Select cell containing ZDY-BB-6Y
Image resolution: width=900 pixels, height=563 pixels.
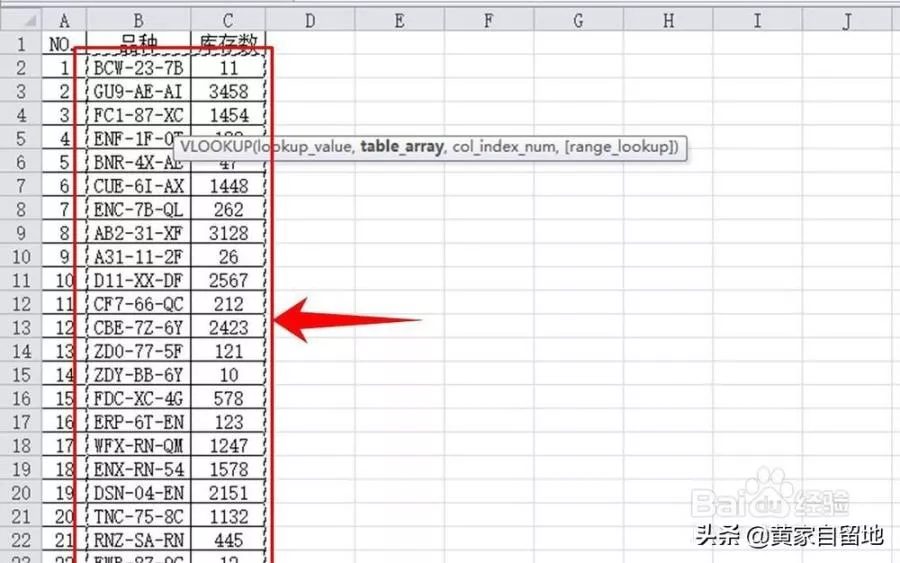click(x=138, y=375)
